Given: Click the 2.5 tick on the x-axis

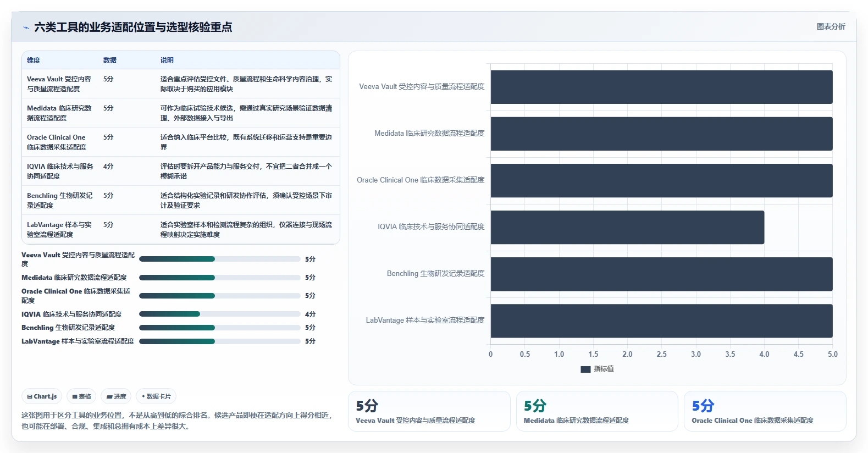Looking at the screenshot, I should click(x=661, y=355).
